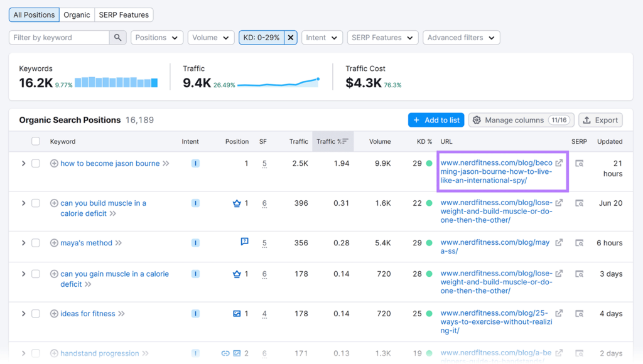Click the Traffic % sort icon
643x364 pixels.
345,141
